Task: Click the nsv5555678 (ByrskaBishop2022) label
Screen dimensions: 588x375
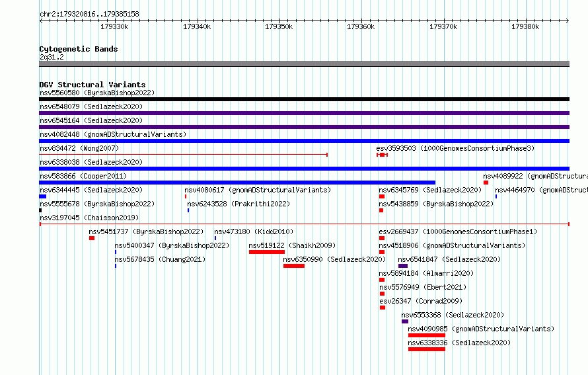Action: tap(97, 204)
